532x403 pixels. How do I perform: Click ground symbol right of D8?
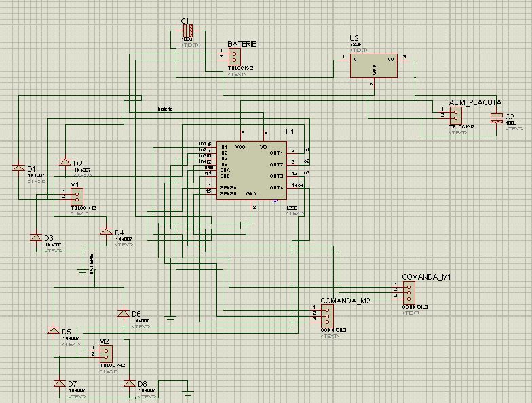point(187,395)
